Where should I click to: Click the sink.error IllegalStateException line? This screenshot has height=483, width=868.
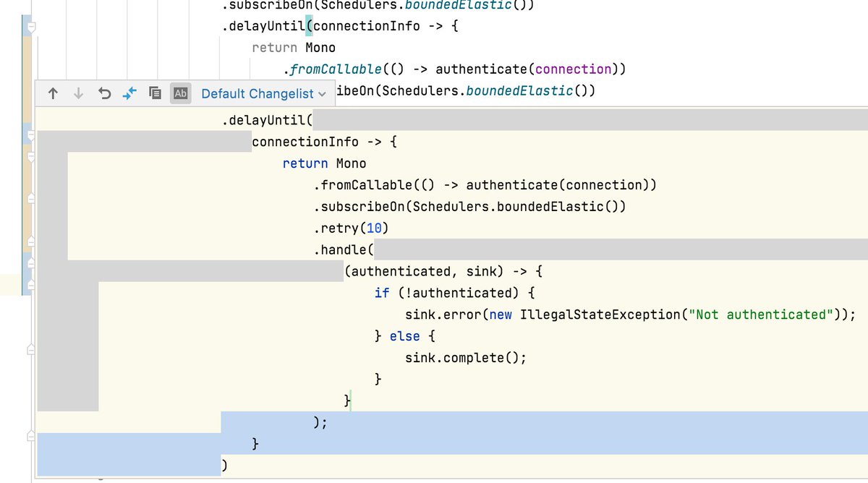tap(630, 315)
